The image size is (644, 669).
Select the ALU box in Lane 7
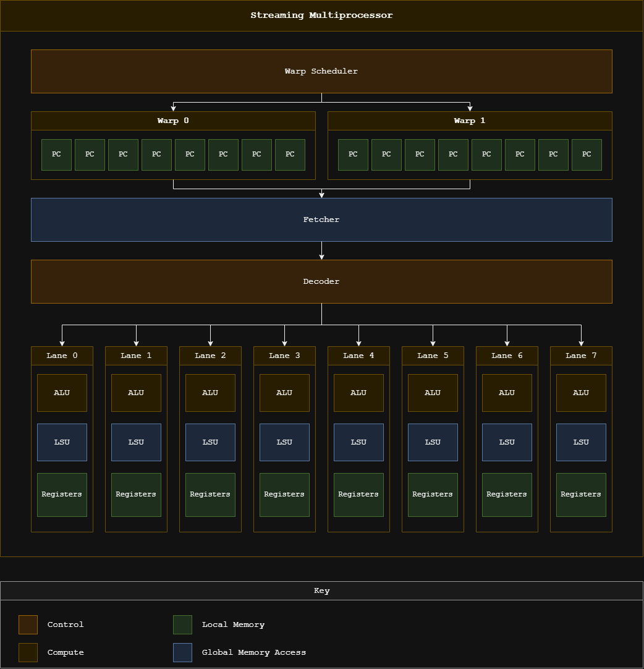[582, 393]
